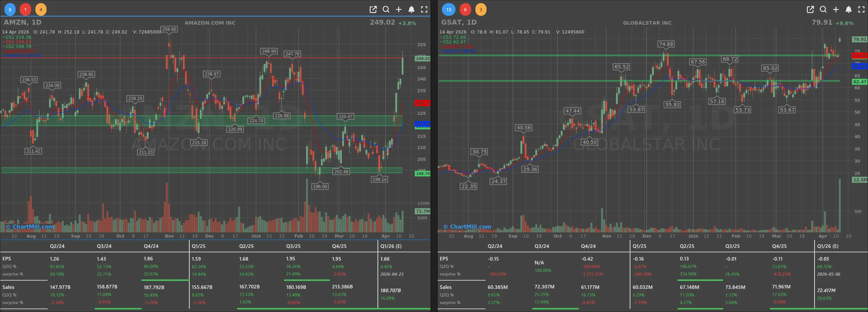Click 12.5M volume axis tag on GSAT

click(860, 180)
